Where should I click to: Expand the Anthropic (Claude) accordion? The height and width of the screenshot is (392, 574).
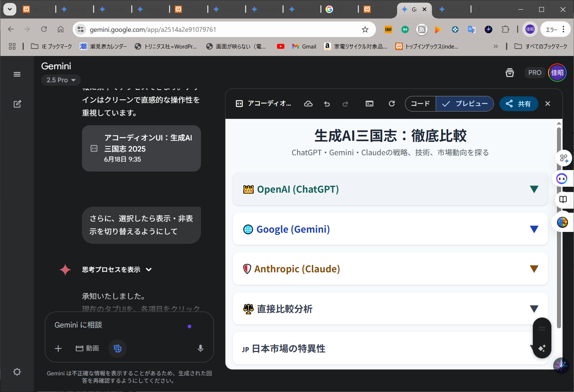(390, 269)
